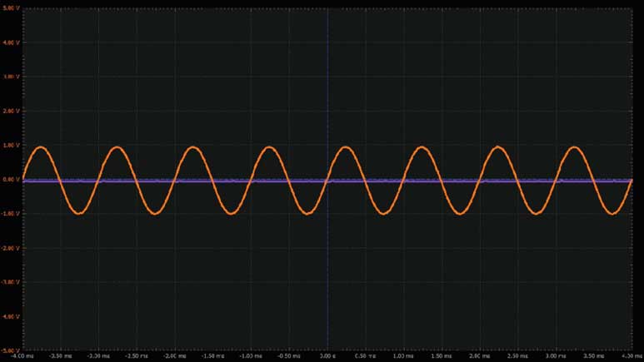This screenshot has height=362, width=644.
Task: Select the -2.50 ms time axis label
Action: 137,354
